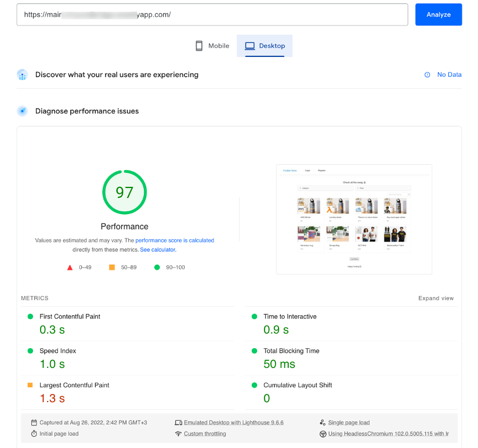Select the Desktop tab
The height and width of the screenshot is (448, 478).
click(265, 45)
